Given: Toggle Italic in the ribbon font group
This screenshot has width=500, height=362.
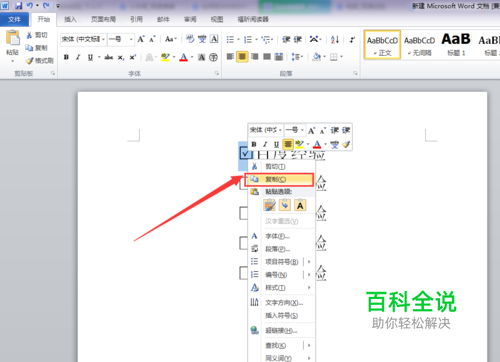Looking at the screenshot, I should pyautogui.click(x=78, y=57).
